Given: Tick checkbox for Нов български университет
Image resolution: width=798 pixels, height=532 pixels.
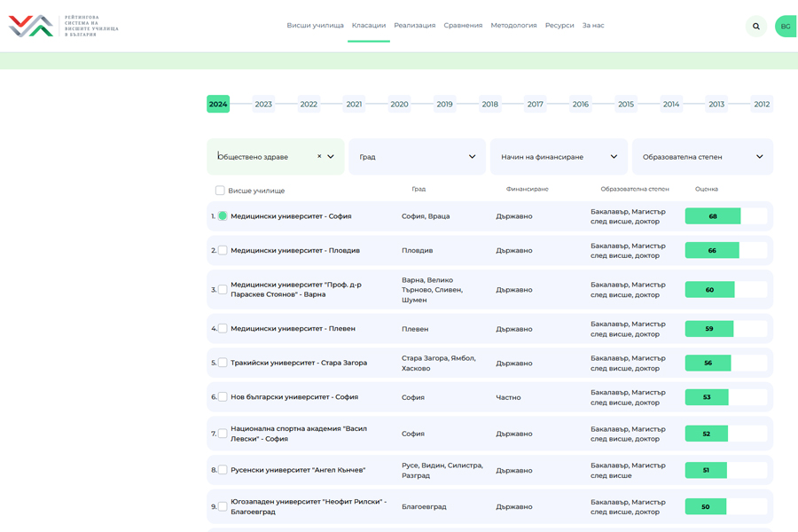Looking at the screenshot, I should point(223,396).
